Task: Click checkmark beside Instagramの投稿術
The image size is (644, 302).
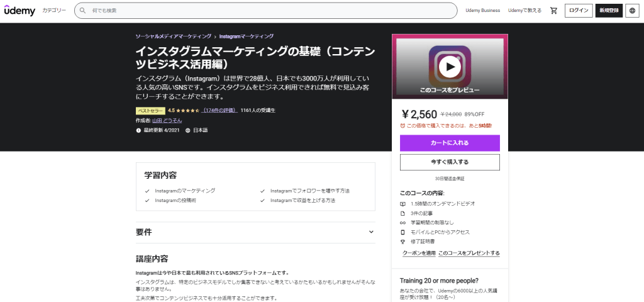Action: coord(147,201)
